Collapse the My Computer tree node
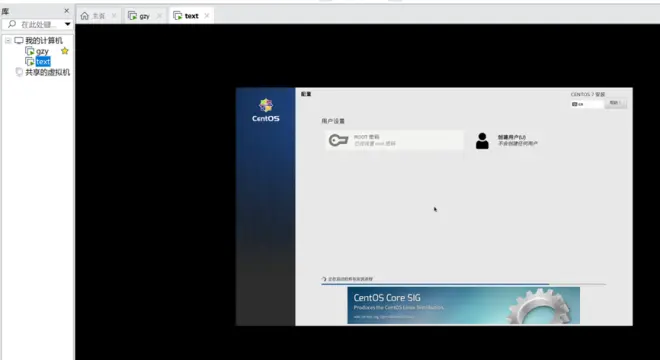Screen dimensions: 660x360 8,40
